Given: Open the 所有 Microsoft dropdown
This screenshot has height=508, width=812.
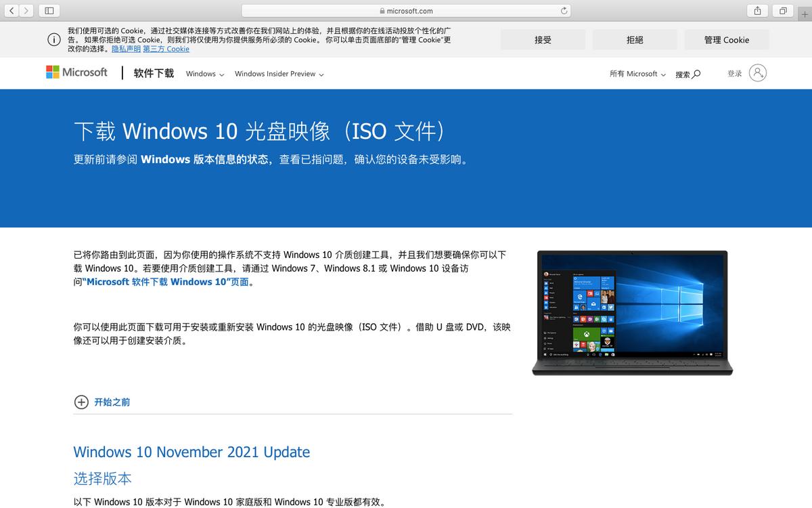Looking at the screenshot, I should [636, 74].
